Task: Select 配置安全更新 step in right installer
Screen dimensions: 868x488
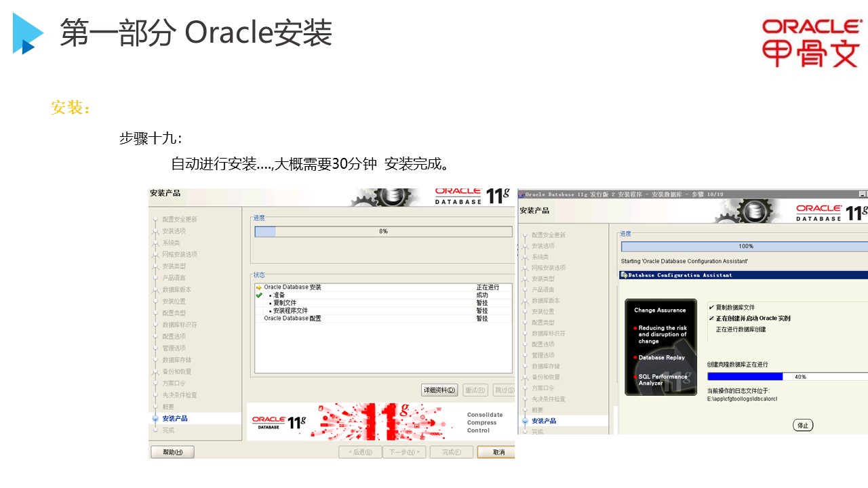Action: click(549, 235)
